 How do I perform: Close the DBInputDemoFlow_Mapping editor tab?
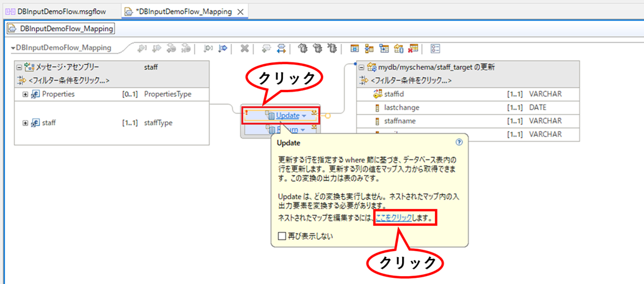point(240,12)
